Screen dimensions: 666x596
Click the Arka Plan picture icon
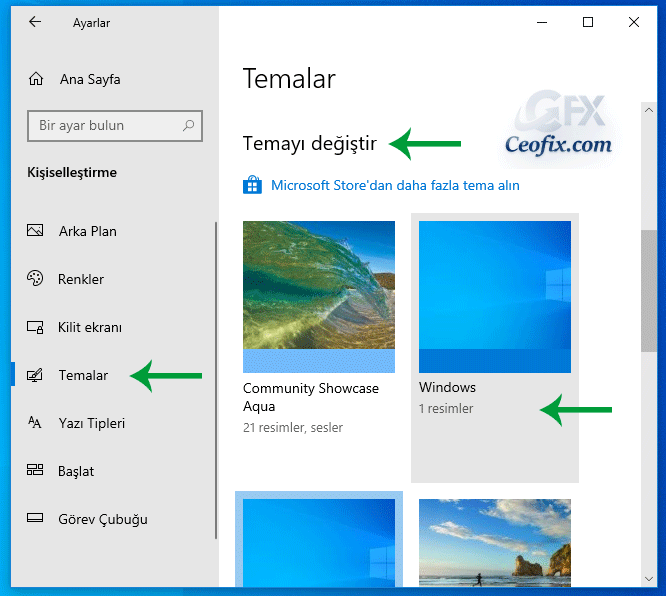35,230
